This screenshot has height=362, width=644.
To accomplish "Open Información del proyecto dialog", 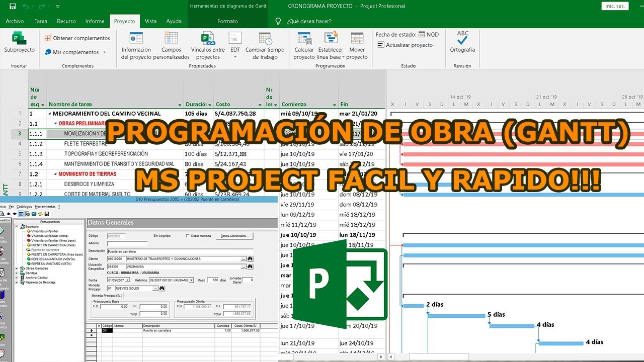I will click(136, 46).
